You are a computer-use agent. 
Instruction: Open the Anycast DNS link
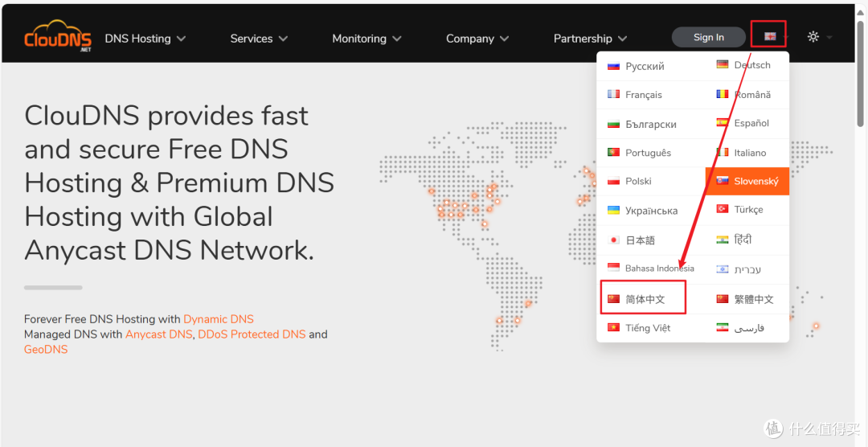click(159, 334)
